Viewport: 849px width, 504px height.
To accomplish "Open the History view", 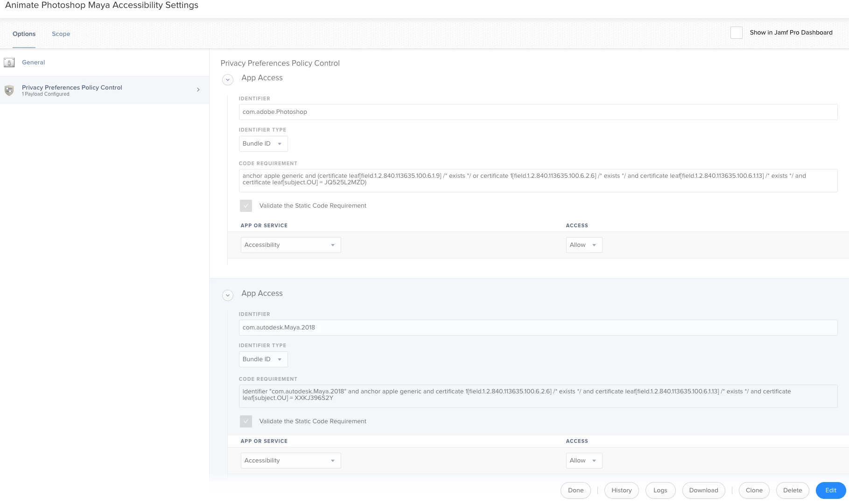I will point(621,490).
